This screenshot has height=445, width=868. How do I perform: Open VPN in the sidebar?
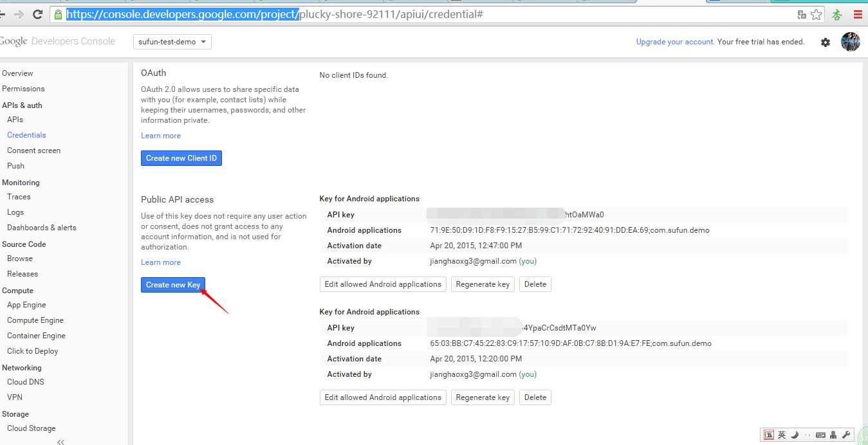pos(15,397)
